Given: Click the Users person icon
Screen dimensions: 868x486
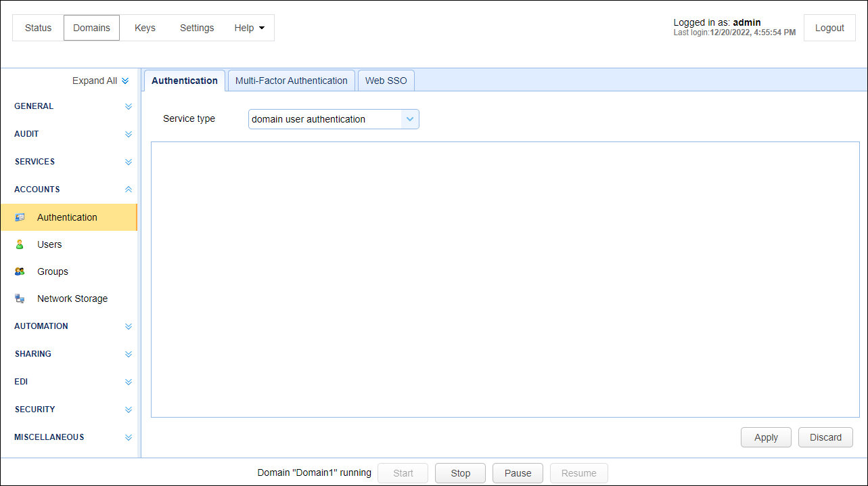Looking at the screenshot, I should [20, 244].
